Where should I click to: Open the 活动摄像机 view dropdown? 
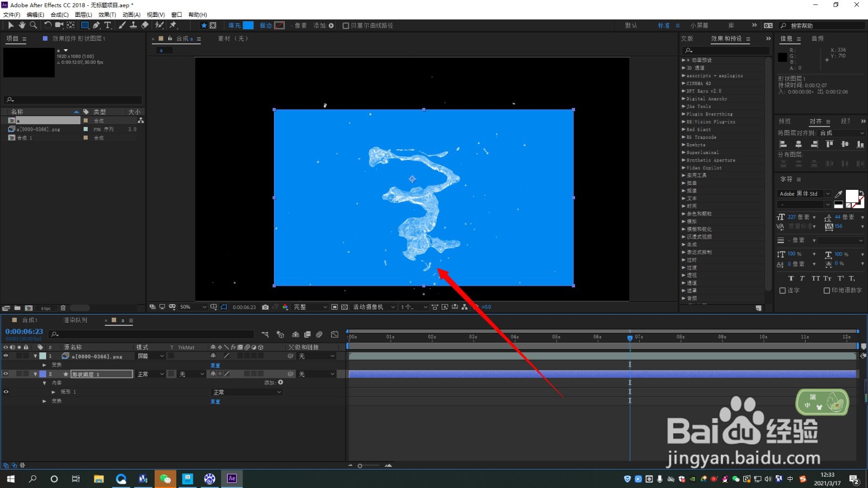[374, 307]
